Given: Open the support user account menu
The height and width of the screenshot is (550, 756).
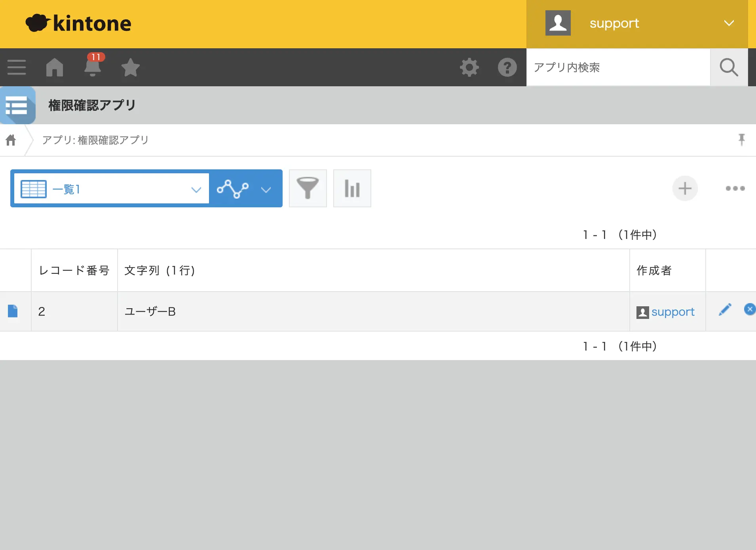Looking at the screenshot, I should [637, 24].
